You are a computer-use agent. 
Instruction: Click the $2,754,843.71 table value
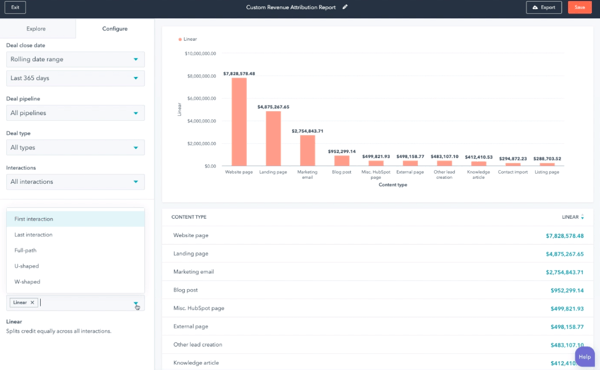(564, 272)
